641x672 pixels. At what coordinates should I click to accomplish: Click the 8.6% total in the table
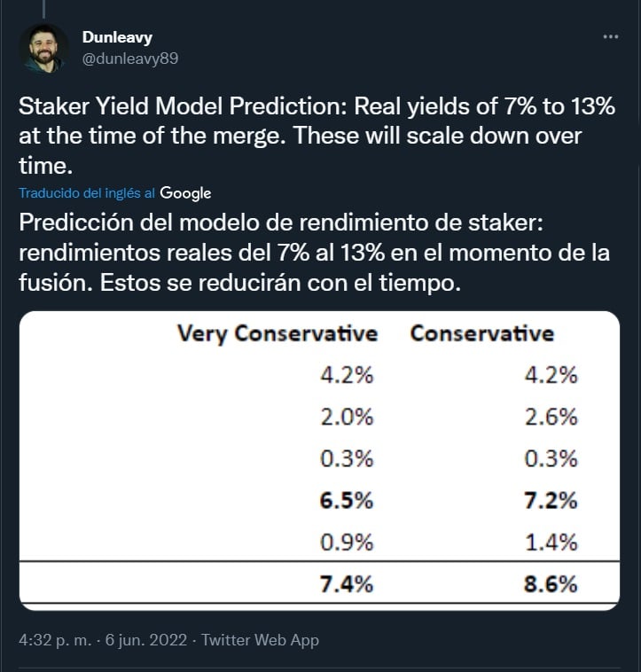pyautogui.click(x=551, y=584)
